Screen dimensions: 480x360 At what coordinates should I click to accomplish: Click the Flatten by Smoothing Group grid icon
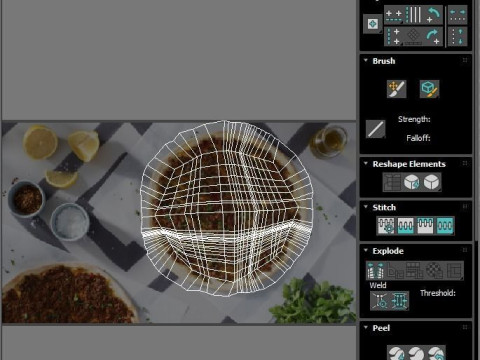[415, 270]
